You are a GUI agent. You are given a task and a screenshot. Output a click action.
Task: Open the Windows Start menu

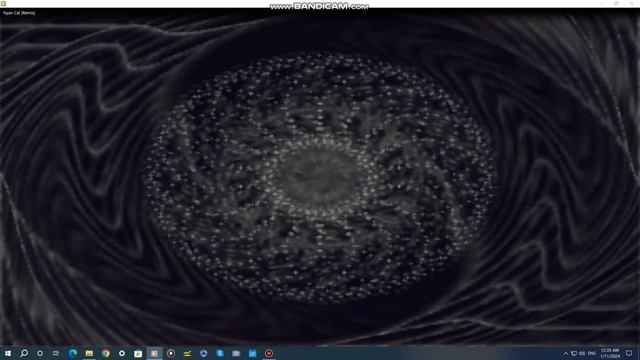click(x=8, y=353)
